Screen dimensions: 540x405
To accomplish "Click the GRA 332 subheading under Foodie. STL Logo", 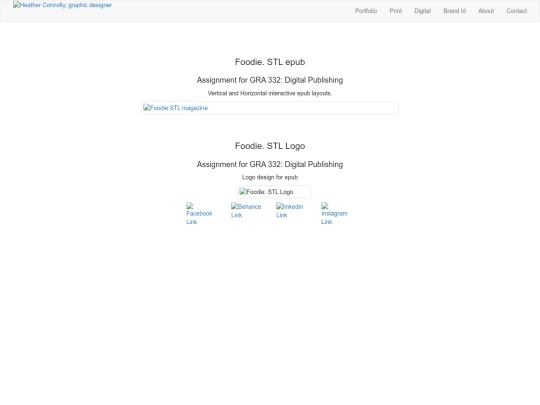I will tap(270, 164).
